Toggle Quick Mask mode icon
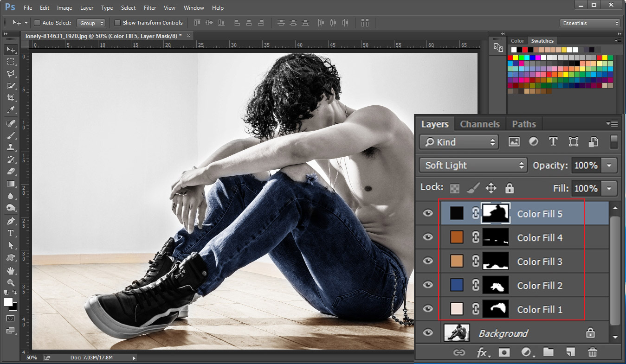Viewport: 626px width, 364px height. pyautogui.click(x=10, y=319)
